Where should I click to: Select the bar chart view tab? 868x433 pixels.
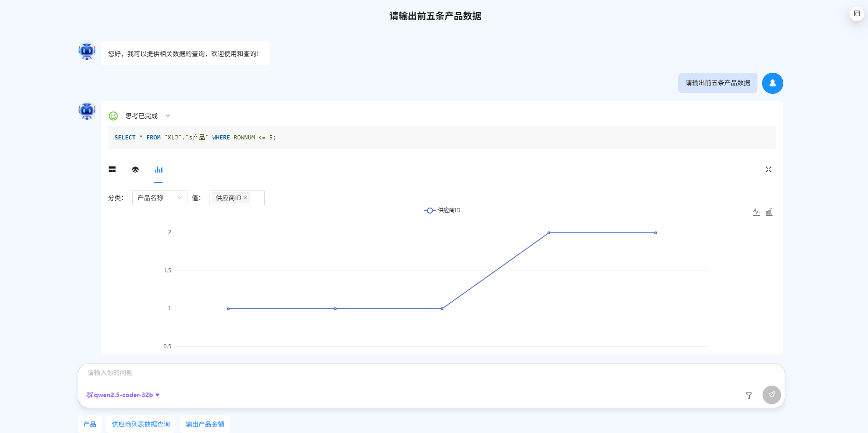tap(158, 169)
